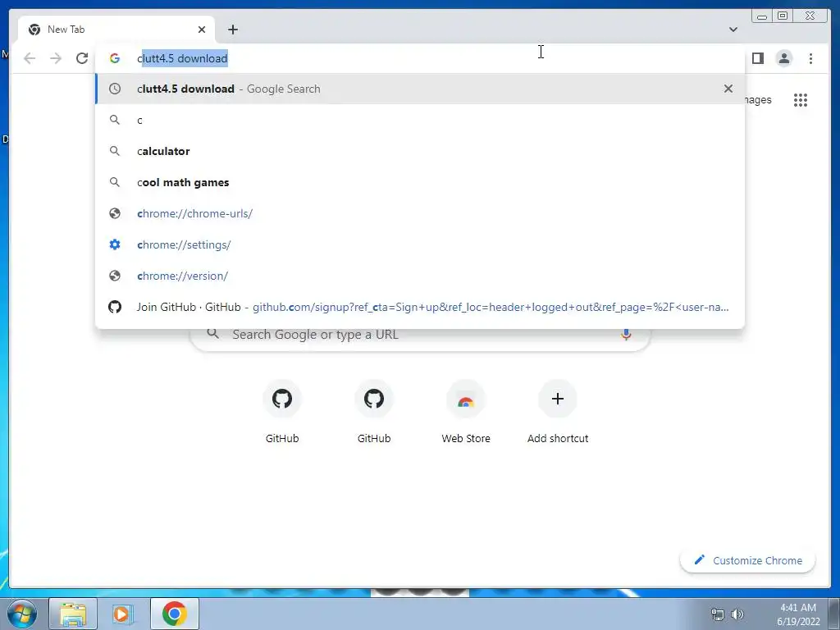Open the chrome://settings/ suggestion
The image size is (840, 630).
(419, 244)
